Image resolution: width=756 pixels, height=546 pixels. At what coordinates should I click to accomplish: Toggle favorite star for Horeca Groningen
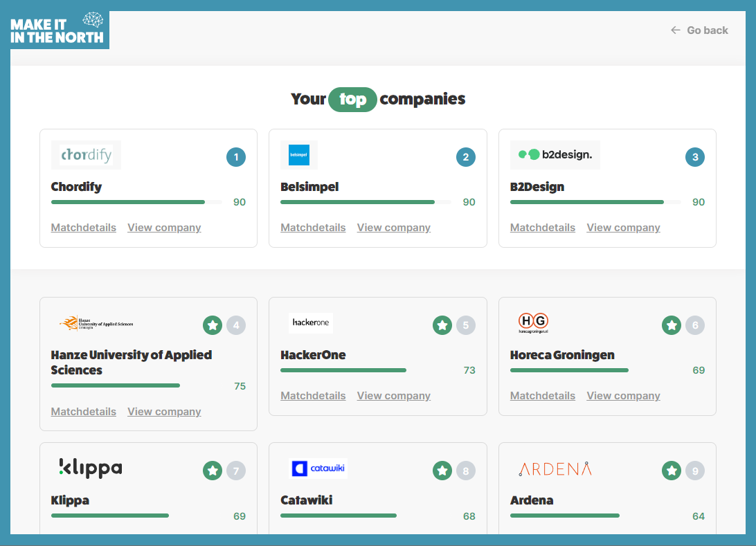click(x=672, y=325)
